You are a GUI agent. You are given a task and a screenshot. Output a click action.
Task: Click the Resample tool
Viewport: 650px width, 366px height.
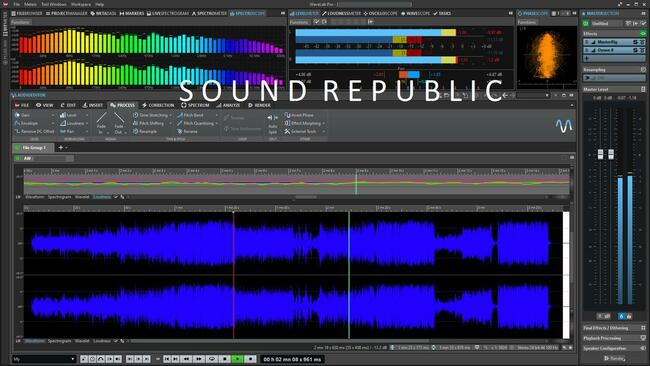[x=145, y=131]
